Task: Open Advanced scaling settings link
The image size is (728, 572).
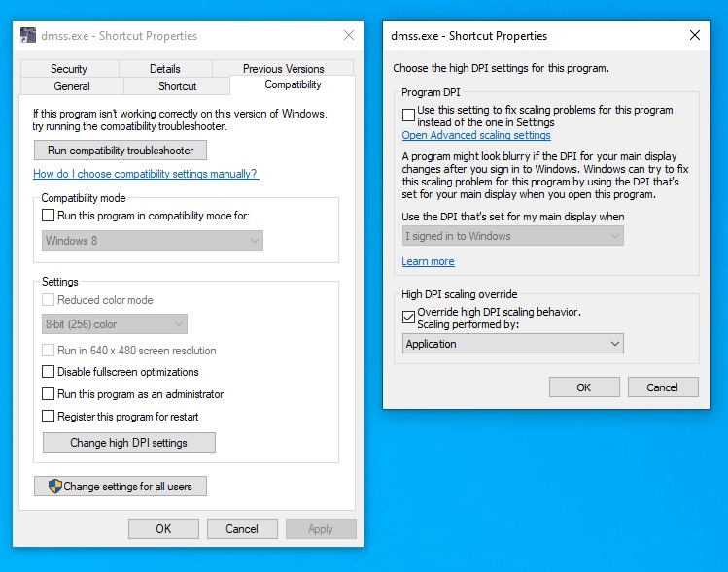Action: pos(476,136)
